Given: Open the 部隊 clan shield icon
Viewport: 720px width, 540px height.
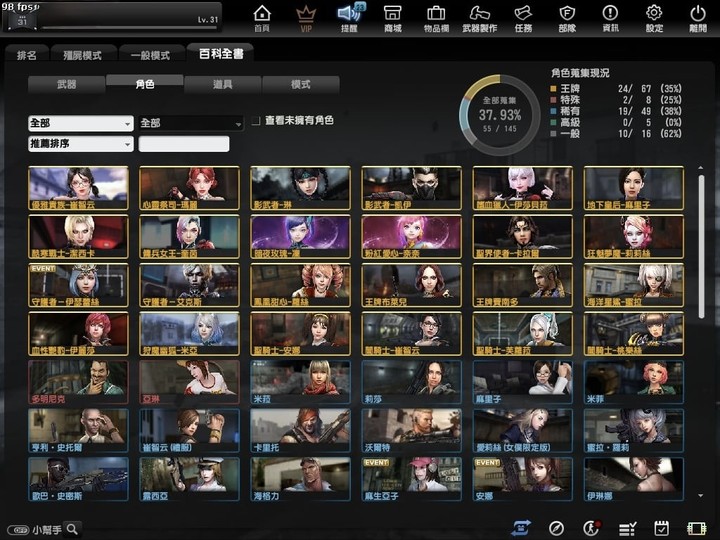Looking at the screenshot, I should tap(567, 17).
